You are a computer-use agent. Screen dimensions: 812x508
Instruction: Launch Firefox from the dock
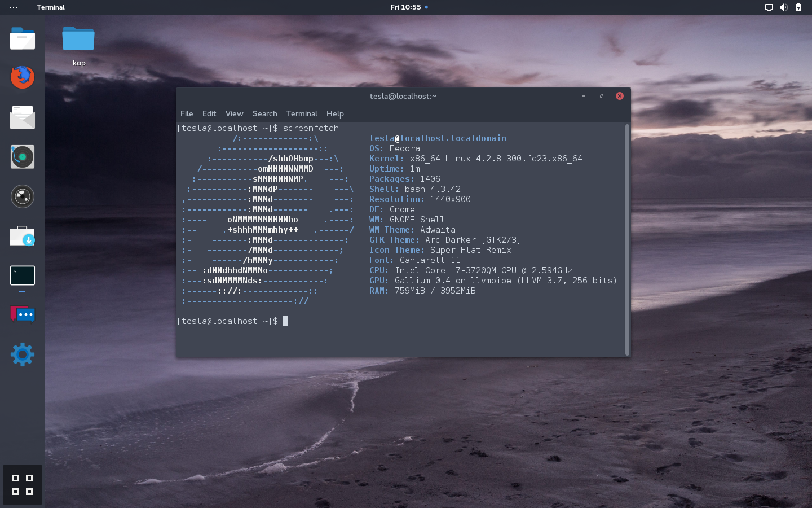23,77
